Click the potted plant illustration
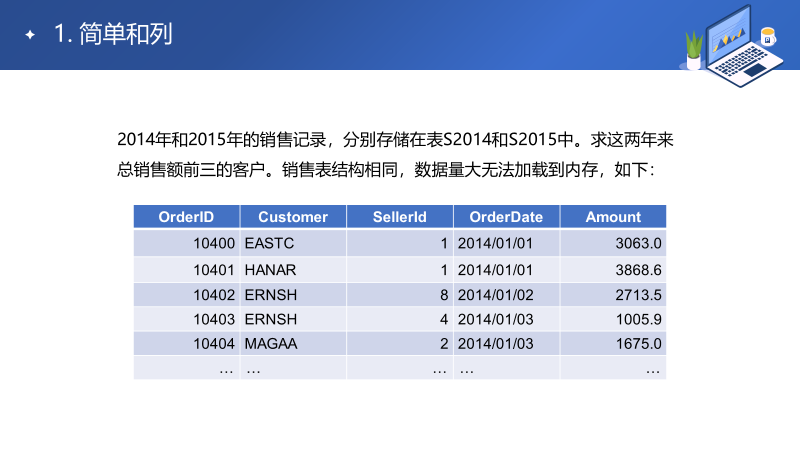The width and height of the screenshot is (800, 450). point(692,49)
